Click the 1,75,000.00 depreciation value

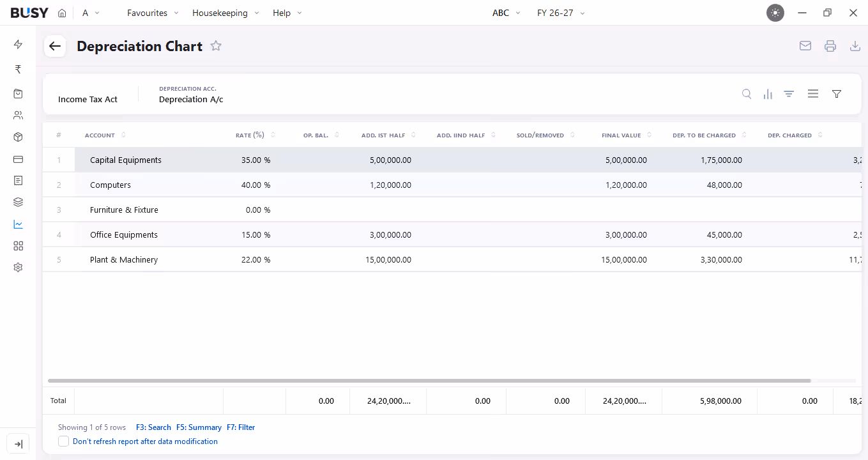(x=721, y=160)
